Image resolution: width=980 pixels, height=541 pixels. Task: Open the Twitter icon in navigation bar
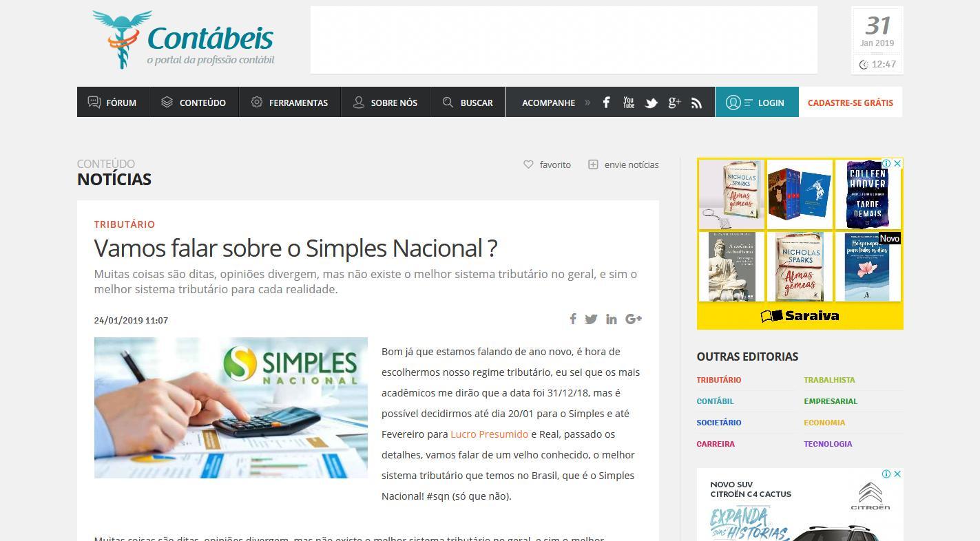pos(651,103)
